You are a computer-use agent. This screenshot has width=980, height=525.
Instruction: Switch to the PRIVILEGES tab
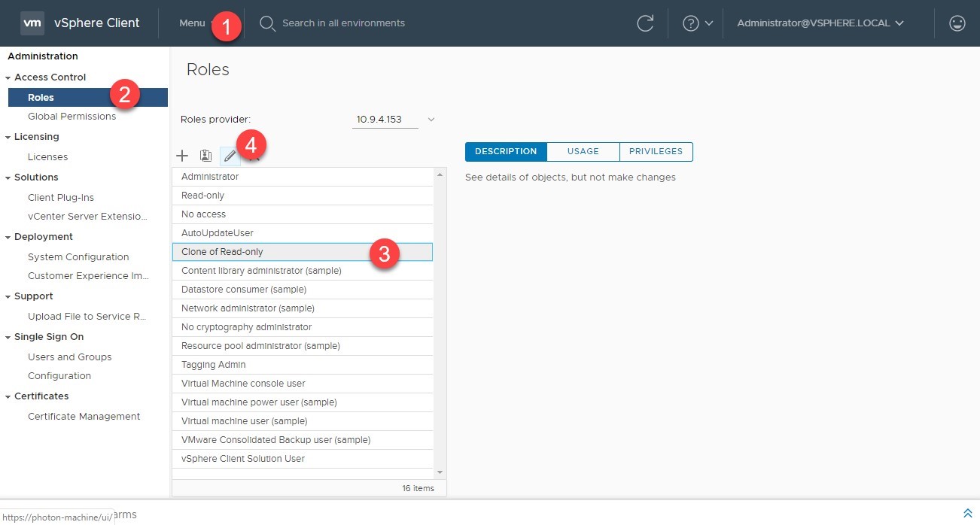pos(656,151)
